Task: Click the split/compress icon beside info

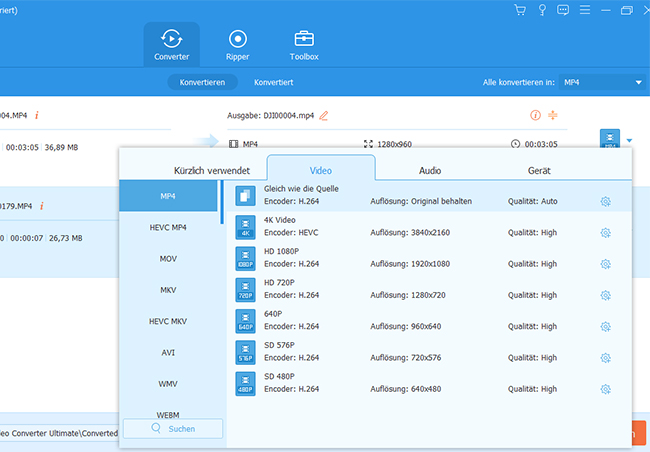Action: (553, 116)
